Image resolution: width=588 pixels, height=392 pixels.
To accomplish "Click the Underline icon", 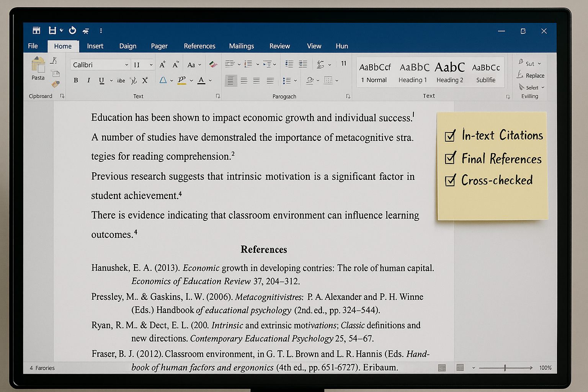I will tap(101, 80).
